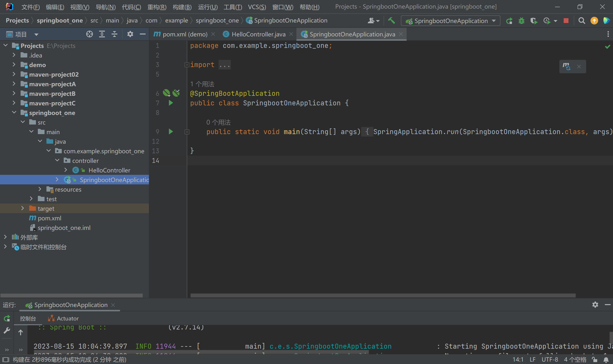This screenshot has width=613, height=364.
Task: Unfold the collapsed import statement
Action: pyautogui.click(x=187, y=65)
